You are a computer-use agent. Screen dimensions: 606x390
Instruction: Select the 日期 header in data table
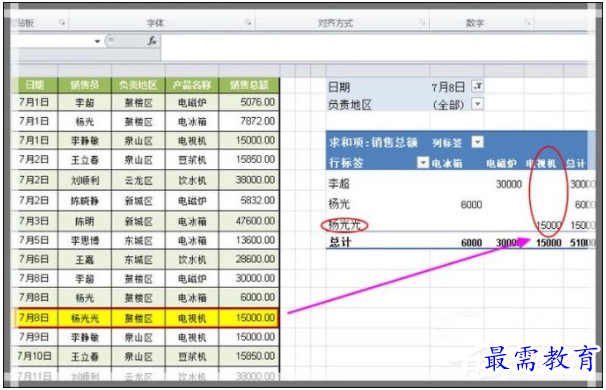point(34,85)
